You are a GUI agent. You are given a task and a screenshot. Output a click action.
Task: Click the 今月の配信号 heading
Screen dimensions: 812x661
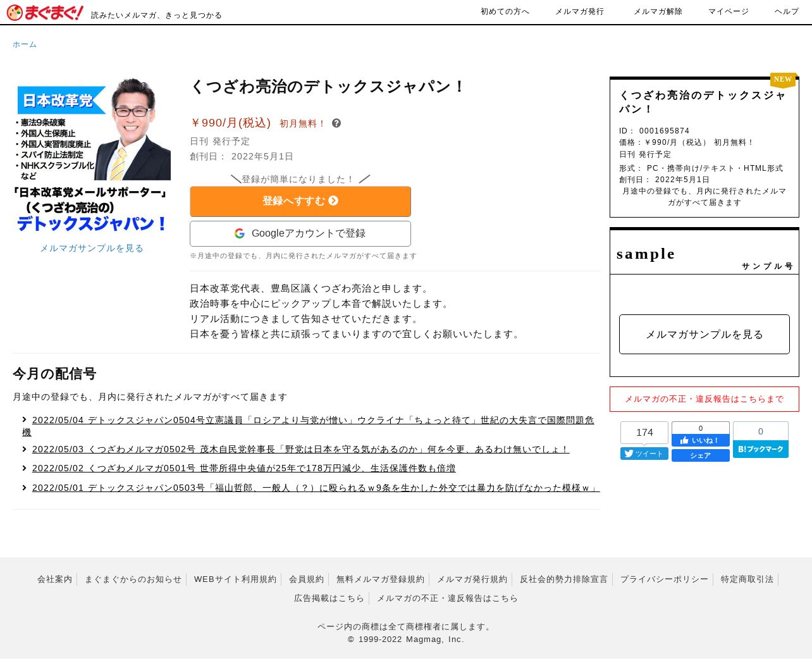[x=54, y=374]
